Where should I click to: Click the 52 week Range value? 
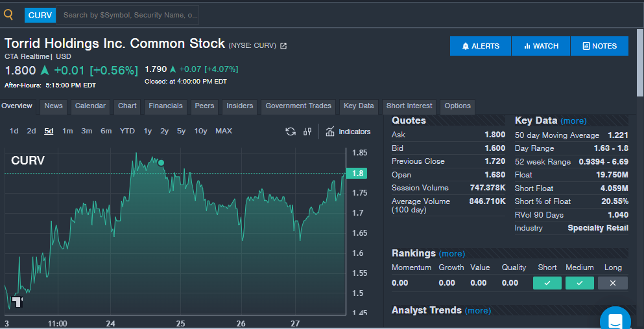pos(604,162)
